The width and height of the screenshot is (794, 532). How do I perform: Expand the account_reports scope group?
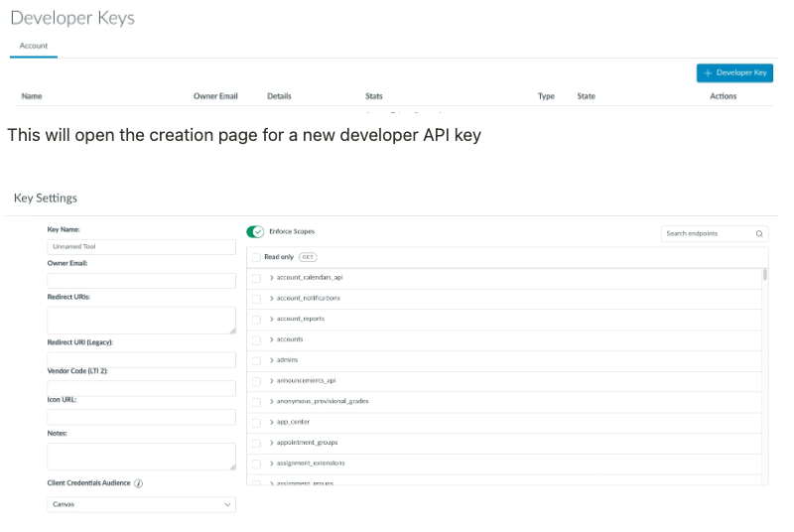(271, 319)
